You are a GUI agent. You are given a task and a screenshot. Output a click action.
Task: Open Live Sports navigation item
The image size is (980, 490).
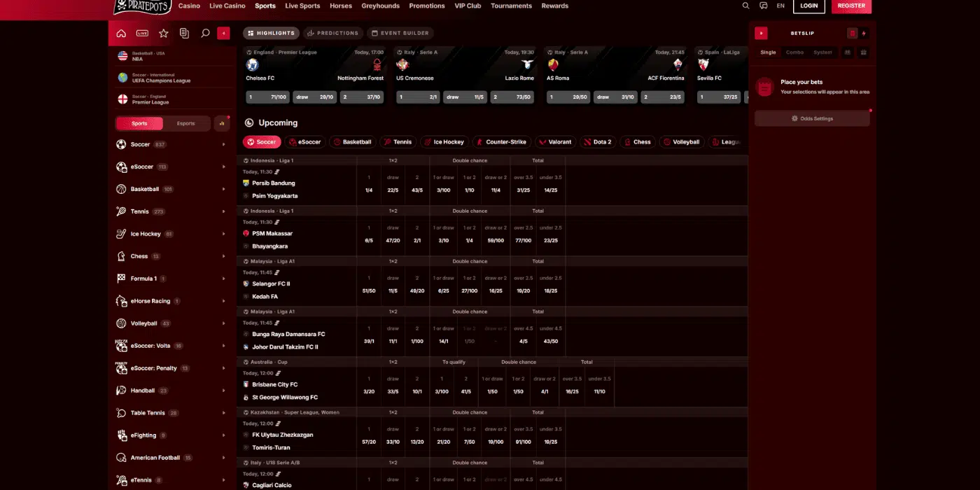(x=302, y=6)
